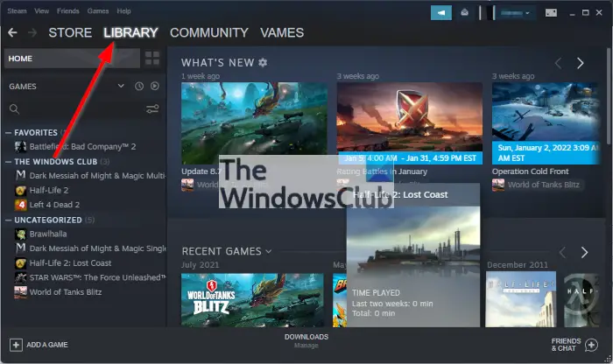Select Brawlhalla in game list
This screenshot has width=613, height=364.
click(x=48, y=234)
